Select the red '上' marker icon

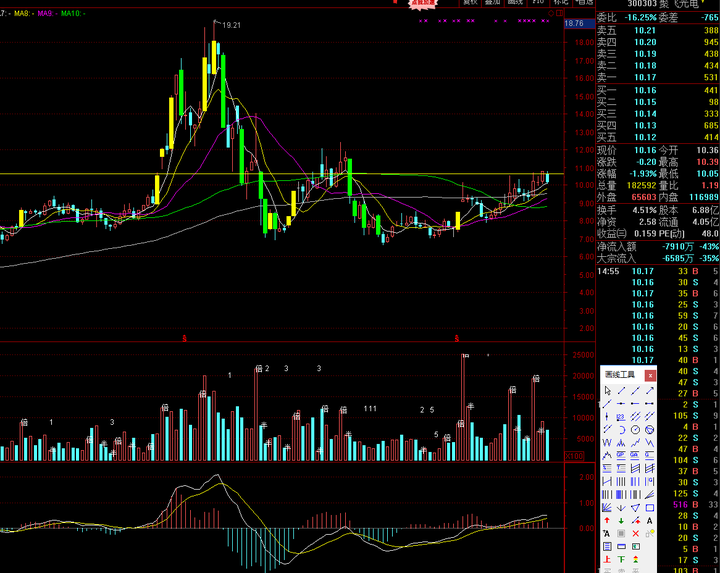[x=607, y=559]
